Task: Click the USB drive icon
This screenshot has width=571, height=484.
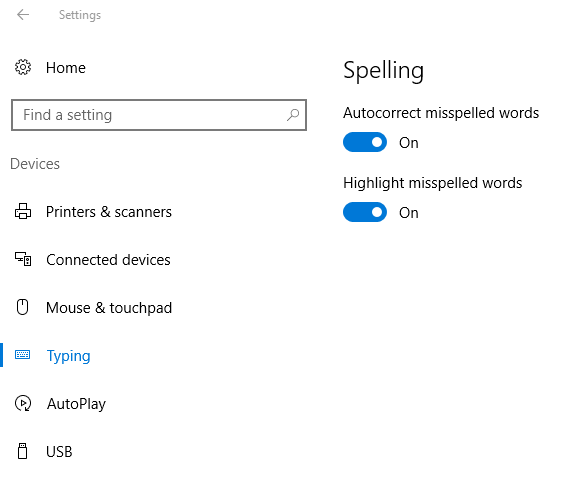Action: click(23, 451)
